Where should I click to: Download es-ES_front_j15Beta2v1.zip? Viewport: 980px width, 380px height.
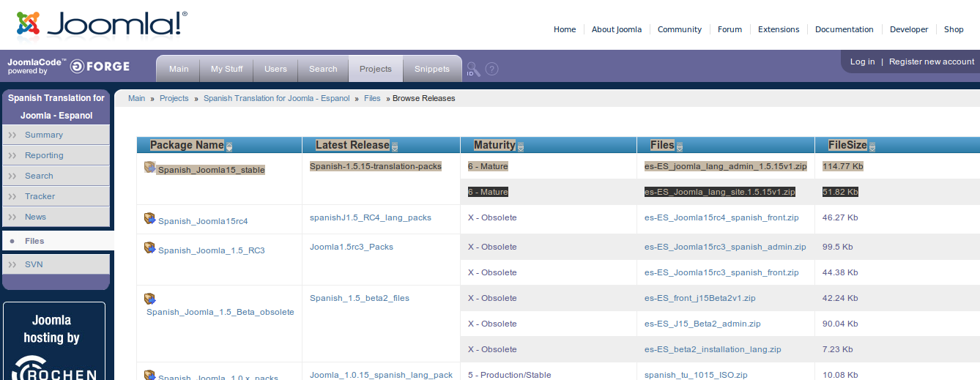[x=700, y=298]
